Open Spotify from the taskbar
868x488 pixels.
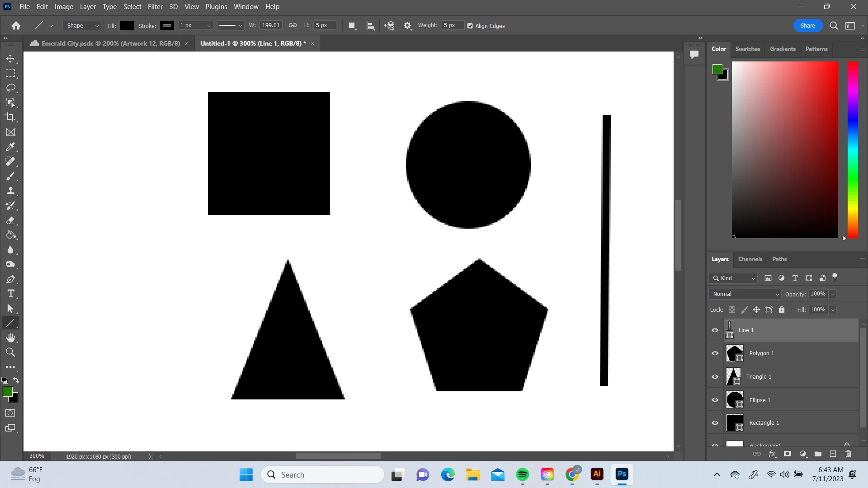(522, 474)
